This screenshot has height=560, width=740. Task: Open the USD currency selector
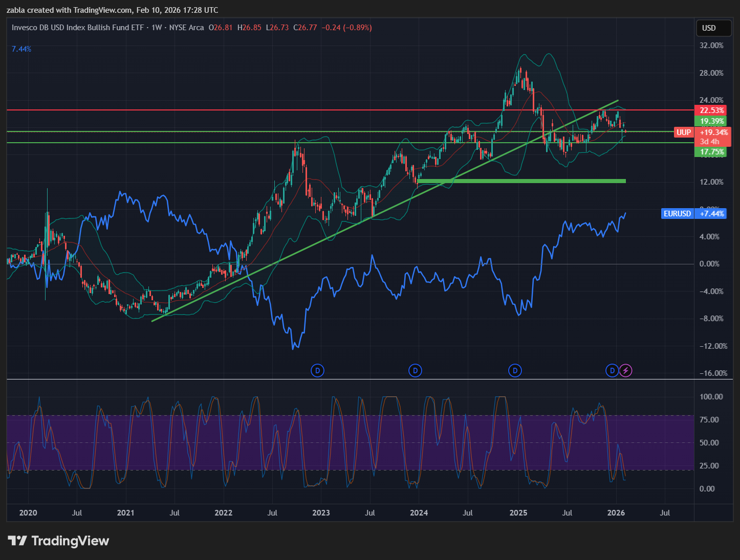pyautogui.click(x=713, y=28)
